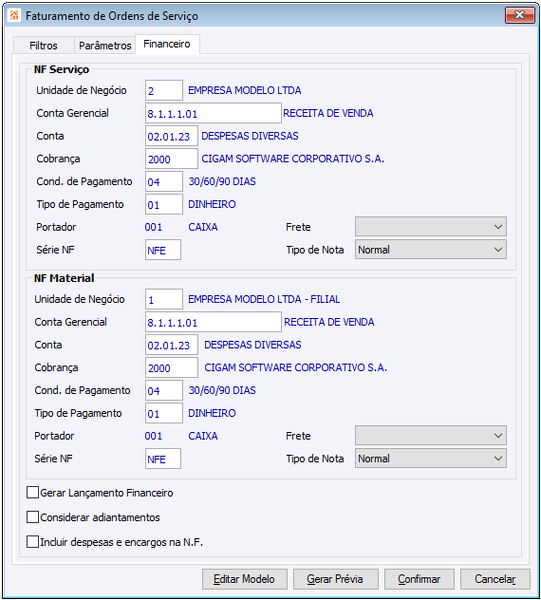
Task: Open the Parâmetros tab
Action: point(105,46)
